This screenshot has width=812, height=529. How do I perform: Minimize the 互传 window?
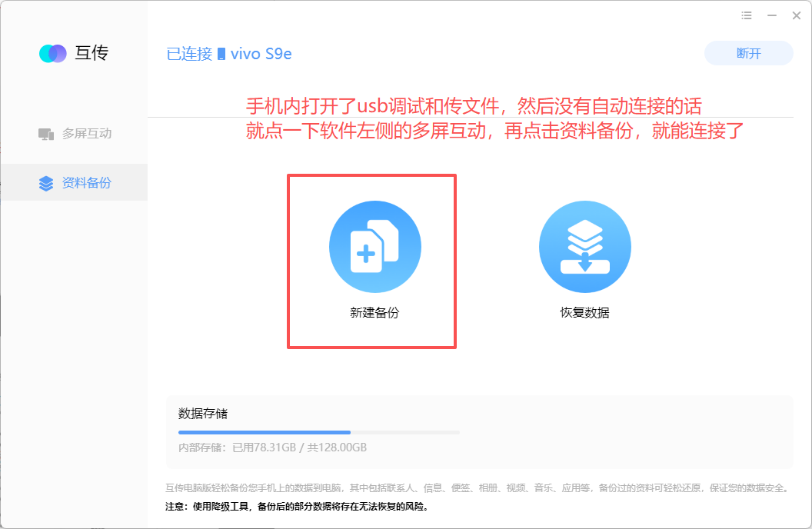(771, 15)
